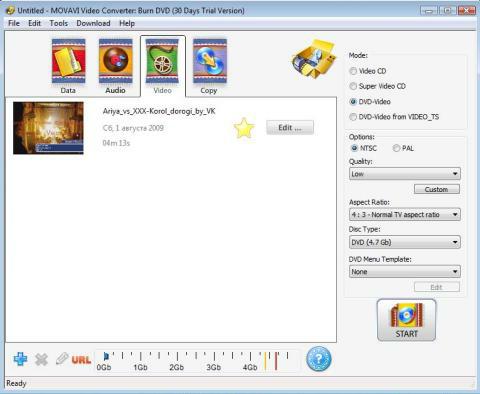Click the Movavi app icon in title bar
This screenshot has width=480, height=394.
[10, 10]
